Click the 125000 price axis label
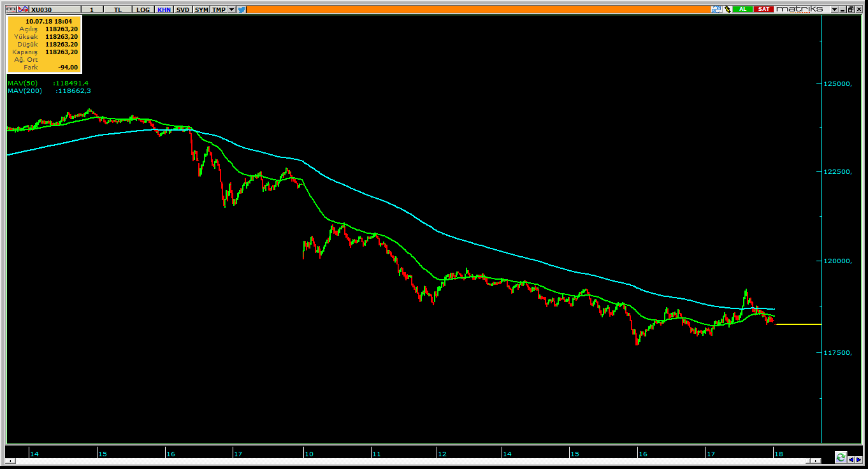This screenshot has height=469, width=868. click(x=839, y=84)
